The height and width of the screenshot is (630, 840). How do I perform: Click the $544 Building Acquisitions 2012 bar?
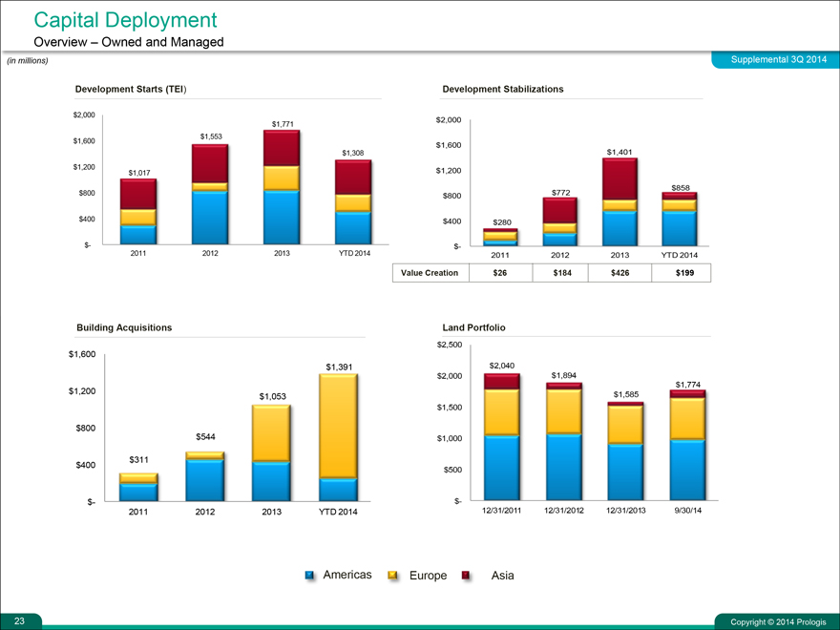205,475
